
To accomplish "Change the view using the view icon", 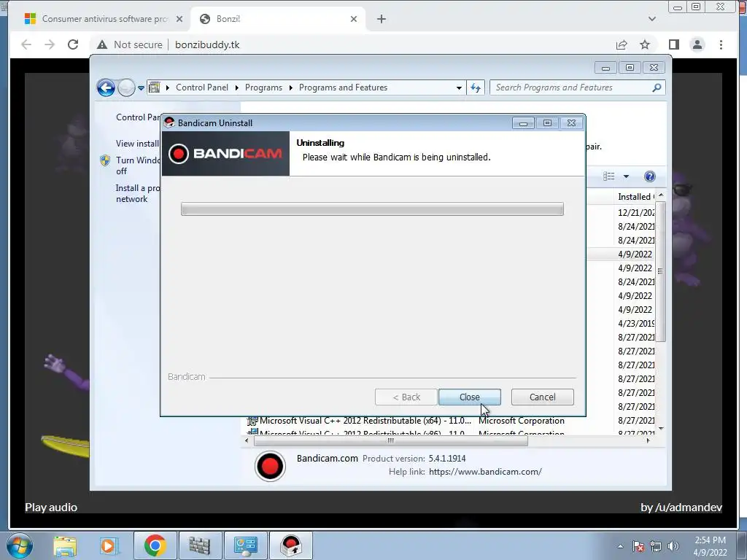I will (x=609, y=176).
